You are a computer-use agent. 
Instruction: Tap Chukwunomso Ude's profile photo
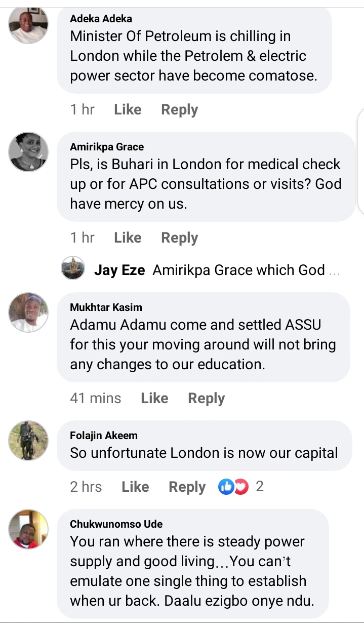28,529
